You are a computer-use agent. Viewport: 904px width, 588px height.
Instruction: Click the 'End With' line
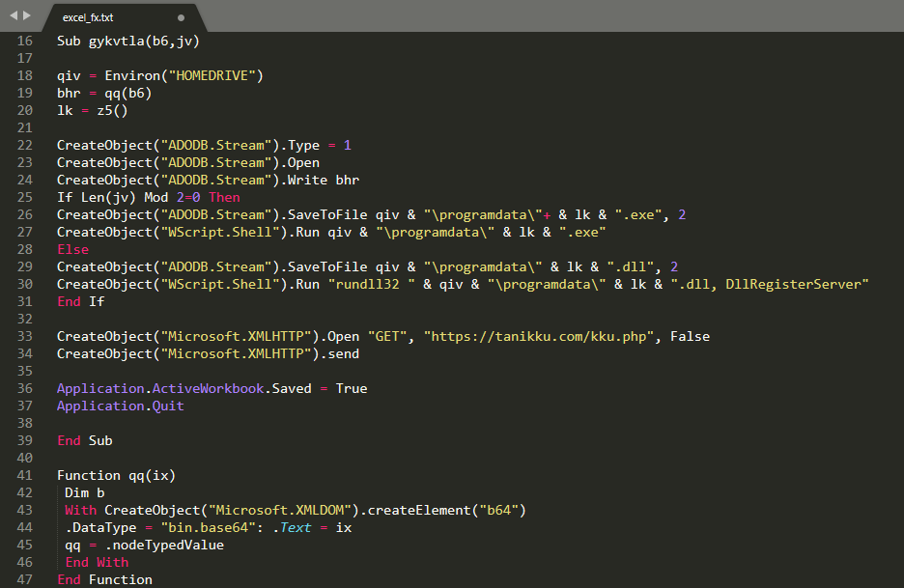point(97,562)
